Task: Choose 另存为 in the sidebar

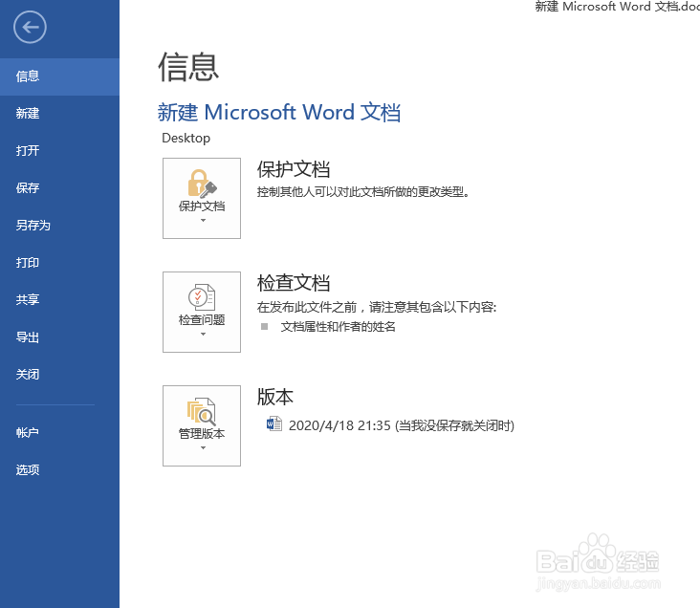Action: coord(60,226)
